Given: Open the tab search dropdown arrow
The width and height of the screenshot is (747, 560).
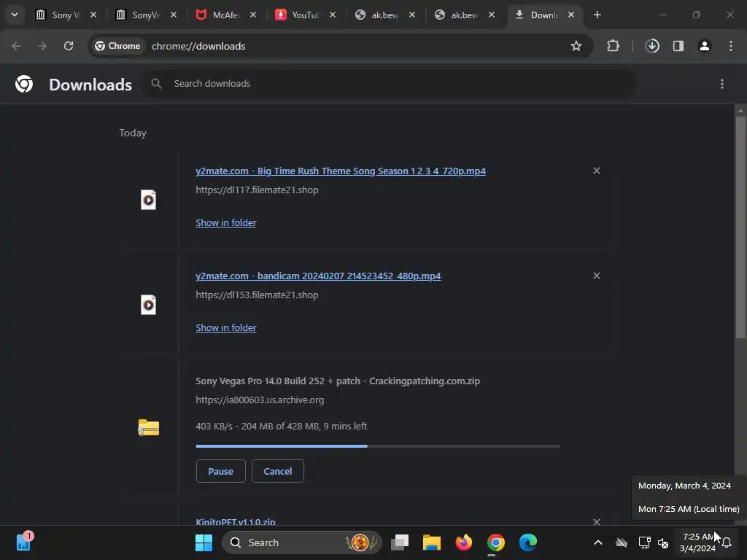Looking at the screenshot, I should click(x=15, y=15).
